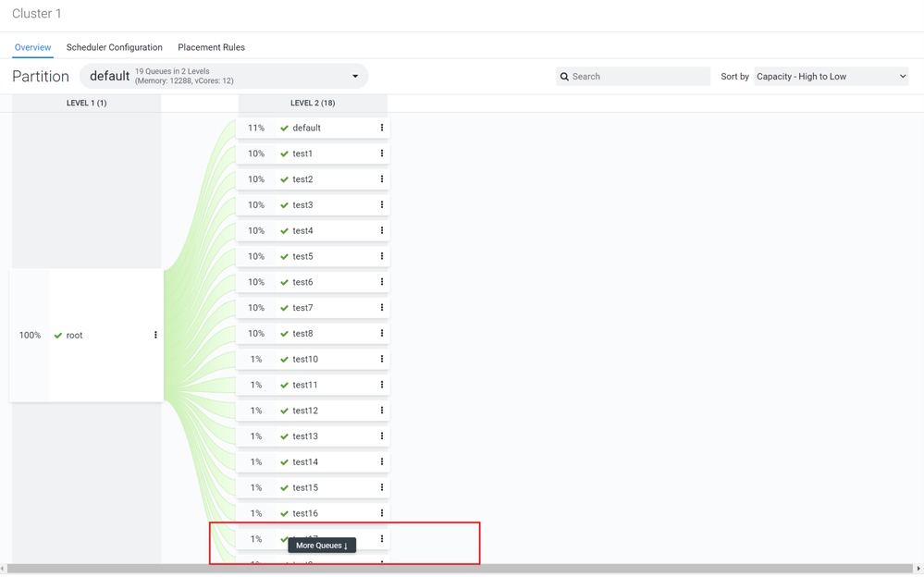Select the test1 queue name
924x577 pixels.
click(302, 153)
